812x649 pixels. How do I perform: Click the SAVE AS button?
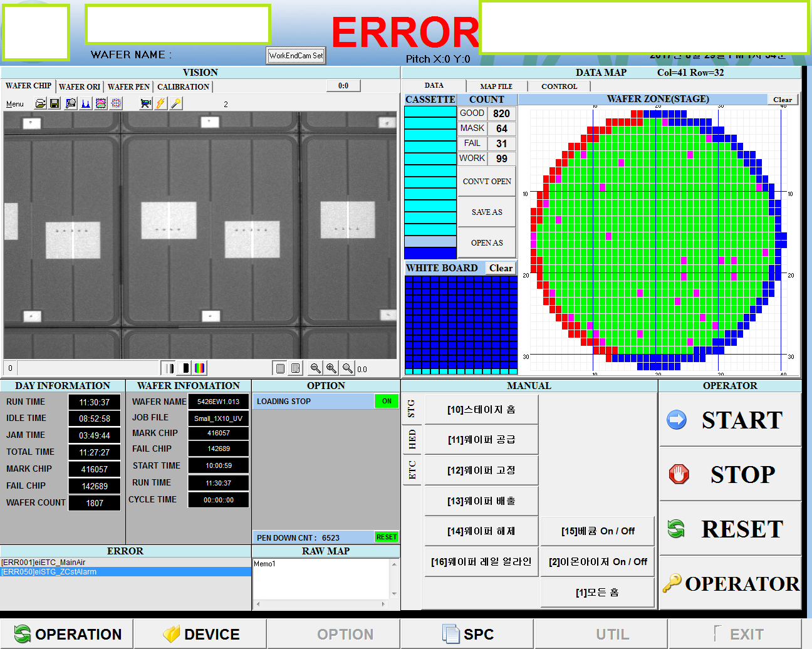tap(487, 212)
